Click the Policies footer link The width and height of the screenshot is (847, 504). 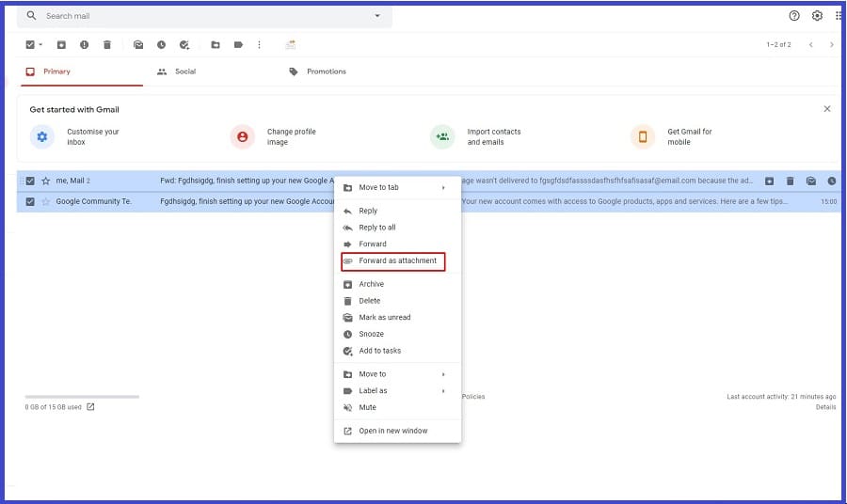pyautogui.click(x=473, y=397)
